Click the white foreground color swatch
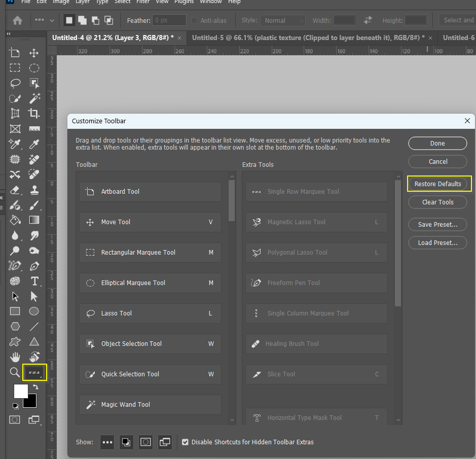The width and height of the screenshot is (476, 459). (20, 391)
